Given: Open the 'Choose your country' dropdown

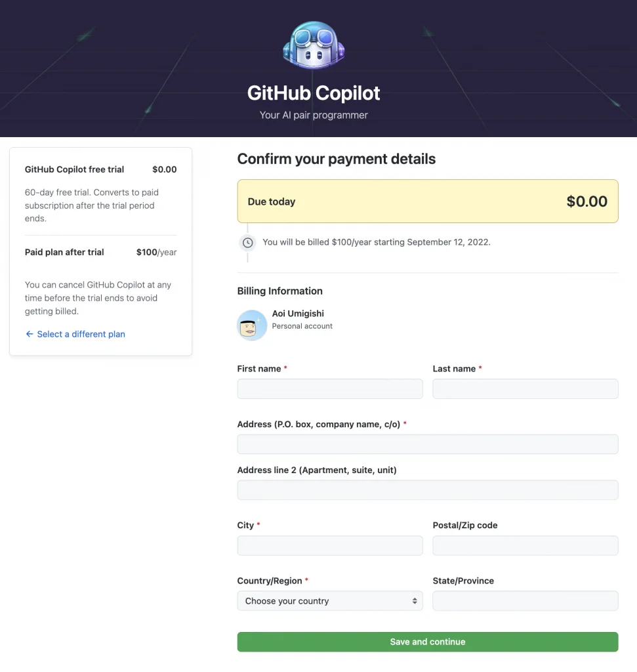Looking at the screenshot, I should (330, 601).
